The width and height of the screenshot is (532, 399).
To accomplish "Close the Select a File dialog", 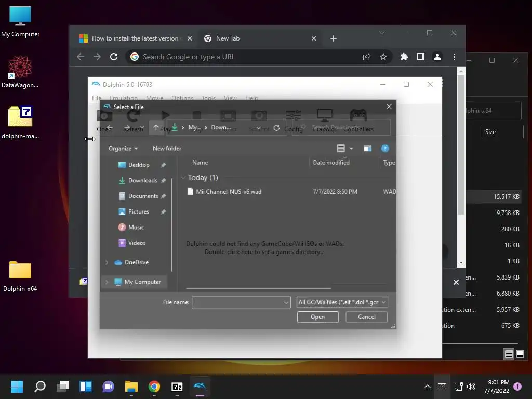I will pyautogui.click(x=389, y=107).
